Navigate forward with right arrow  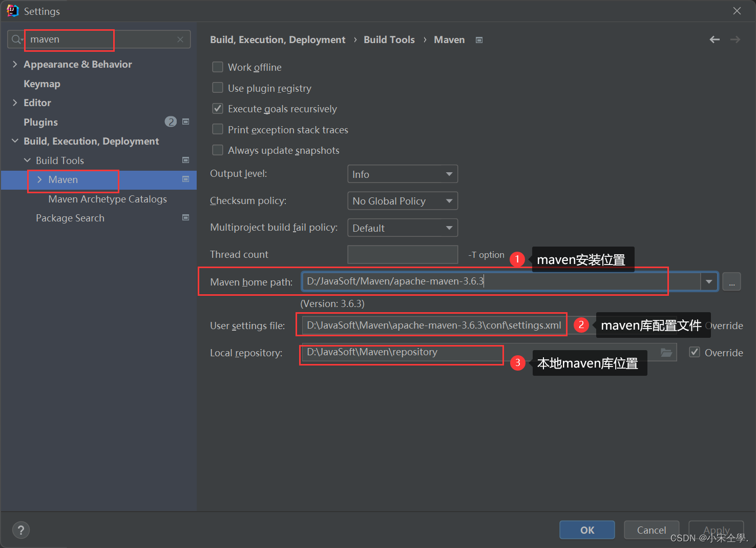(x=735, y=39)
